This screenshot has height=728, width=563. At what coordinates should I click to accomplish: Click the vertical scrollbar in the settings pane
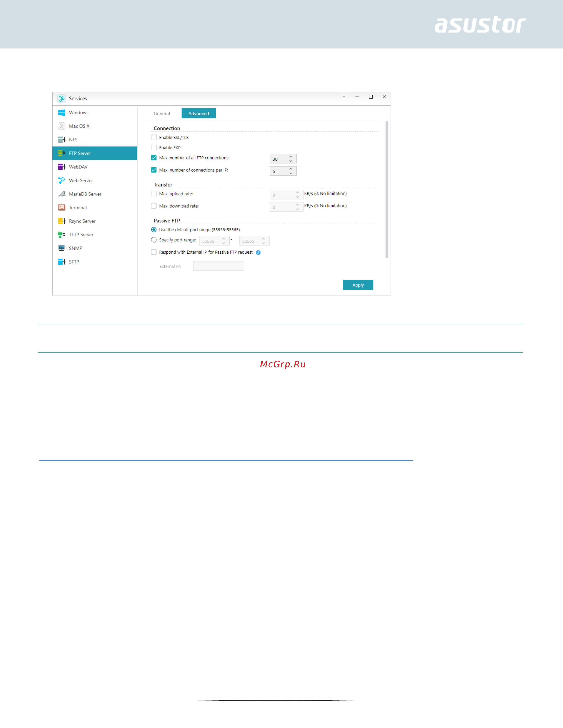387,190
